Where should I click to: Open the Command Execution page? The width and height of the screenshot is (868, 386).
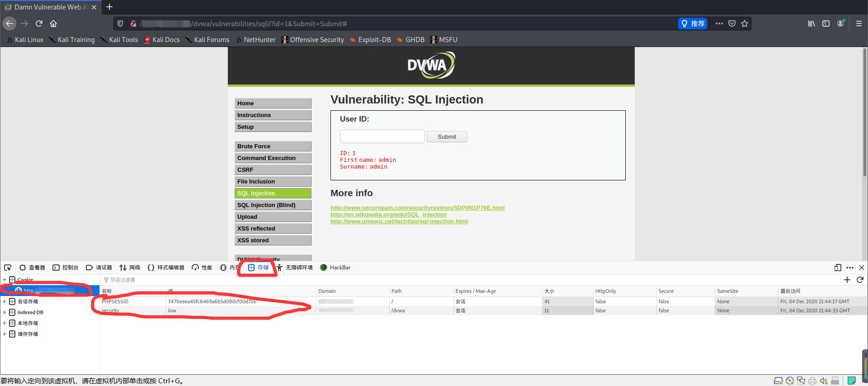coord(273,158)
